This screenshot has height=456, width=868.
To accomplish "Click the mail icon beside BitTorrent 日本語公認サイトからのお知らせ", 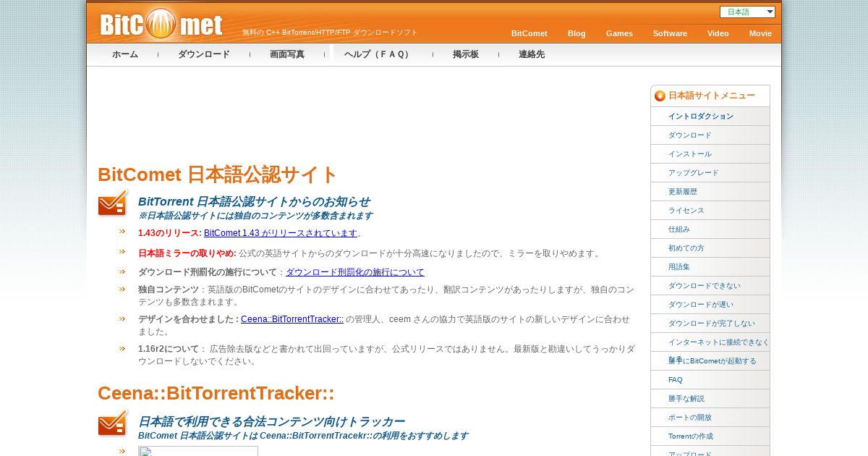I will click(113, 203).
